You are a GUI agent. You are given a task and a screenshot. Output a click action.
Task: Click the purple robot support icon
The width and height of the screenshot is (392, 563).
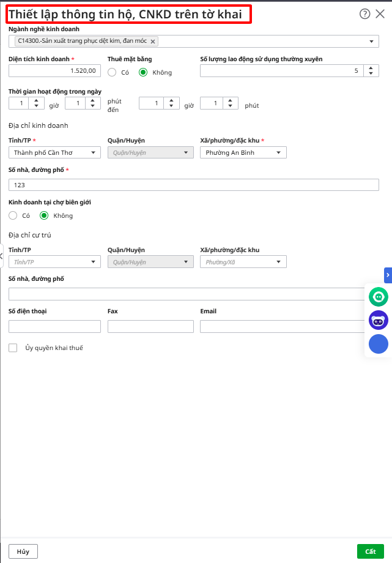pos(379,320)
